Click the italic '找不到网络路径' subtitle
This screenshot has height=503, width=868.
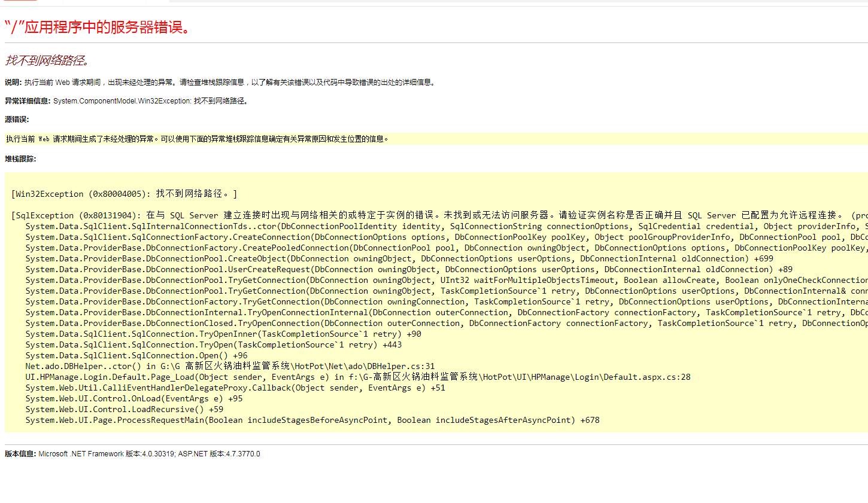[47, 60]
